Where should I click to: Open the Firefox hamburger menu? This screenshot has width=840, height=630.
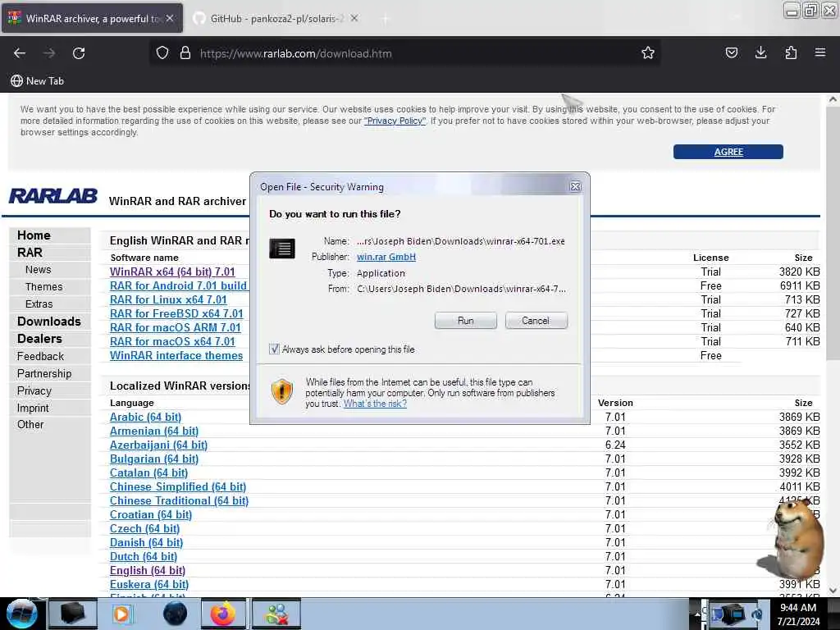coord(819,53)
